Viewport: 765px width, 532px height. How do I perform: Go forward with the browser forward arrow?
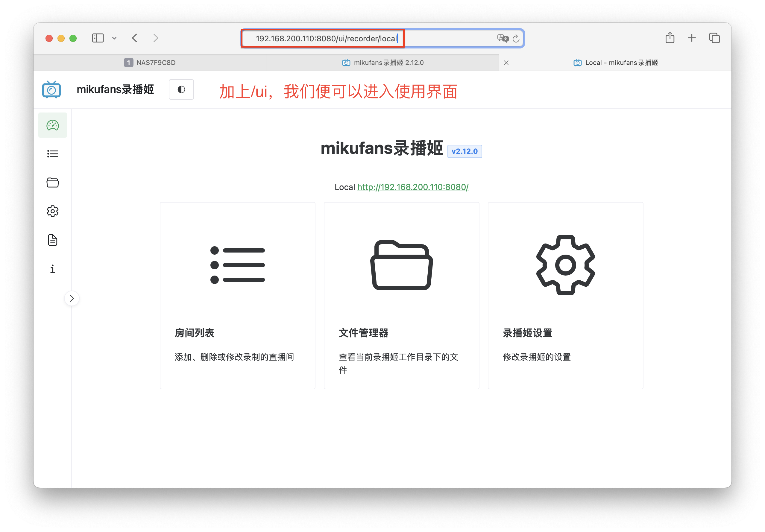(x=156, y=38)
